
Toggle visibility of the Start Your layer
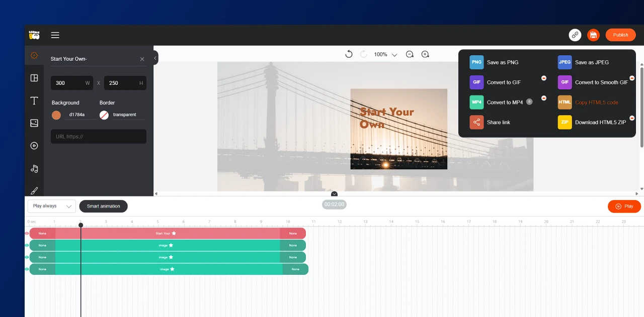pos(27,233)
